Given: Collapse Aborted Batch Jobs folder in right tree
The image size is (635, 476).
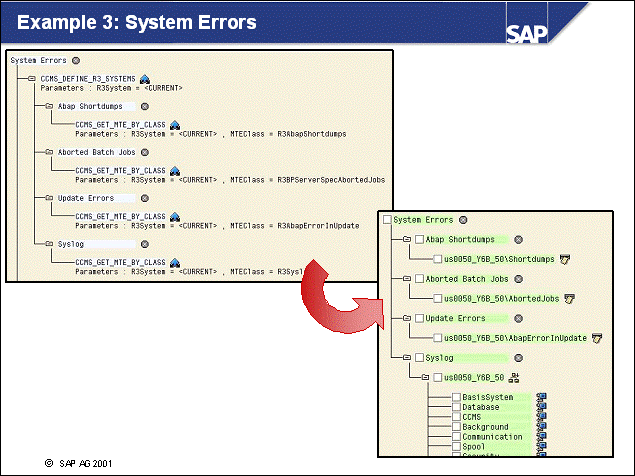Looking at the screenshot, I should click(x=406, y=279).
